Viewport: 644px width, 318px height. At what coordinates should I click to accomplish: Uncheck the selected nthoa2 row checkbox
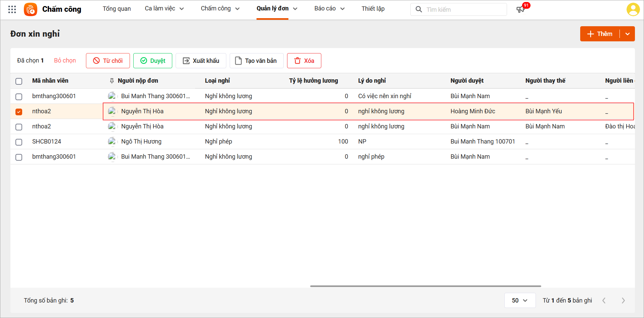pos(19,112)
